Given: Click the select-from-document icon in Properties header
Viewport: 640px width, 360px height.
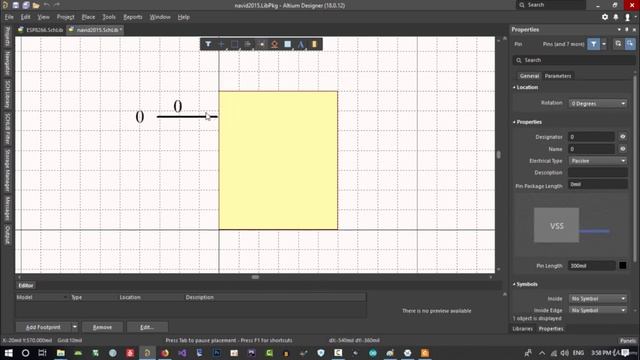Looking at the screenshot, I should coord(618,44).
